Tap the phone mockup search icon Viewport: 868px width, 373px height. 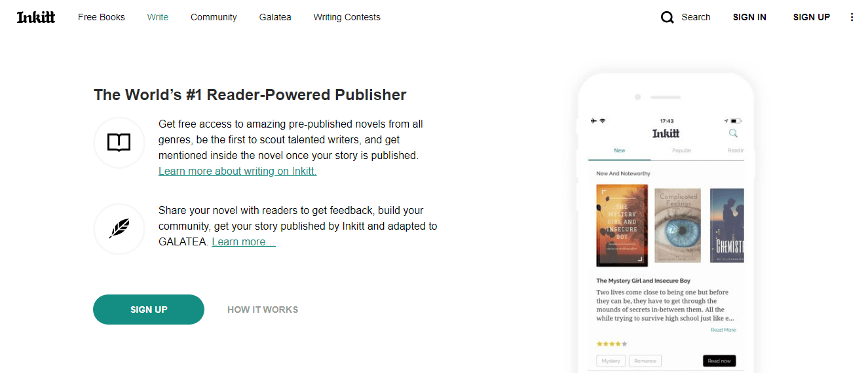pos(733,133)
